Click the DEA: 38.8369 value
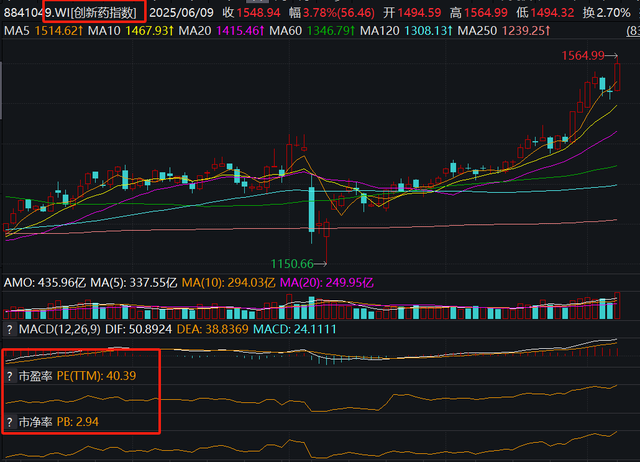640x462 pixels. click(x=212, y=329)
